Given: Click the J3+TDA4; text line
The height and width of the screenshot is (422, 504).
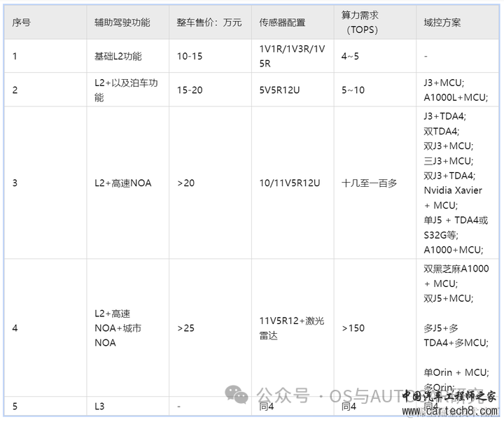Looking at the screenshot, I should (x=445, y=116).
